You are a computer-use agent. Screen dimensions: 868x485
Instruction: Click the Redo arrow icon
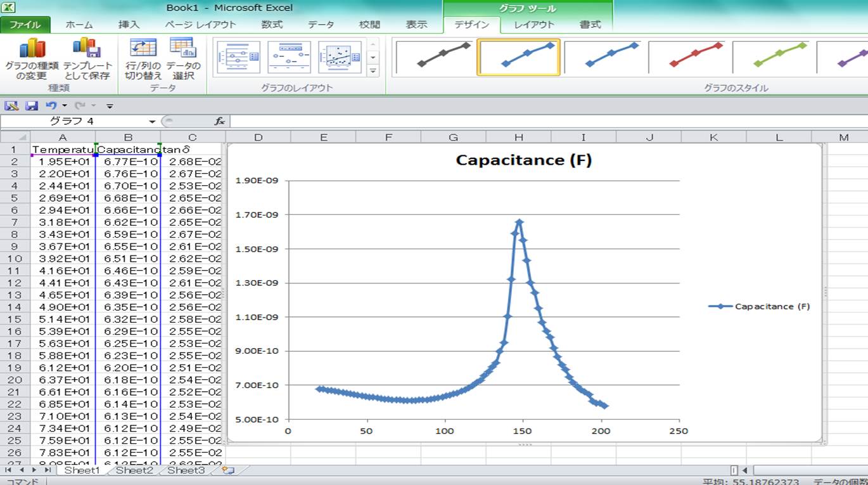click(x=80, y=106)
